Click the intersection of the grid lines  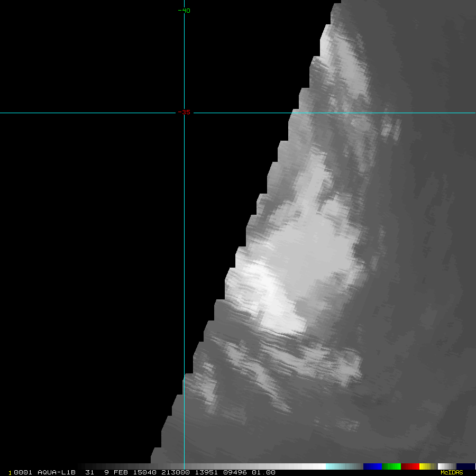point(184,113)
